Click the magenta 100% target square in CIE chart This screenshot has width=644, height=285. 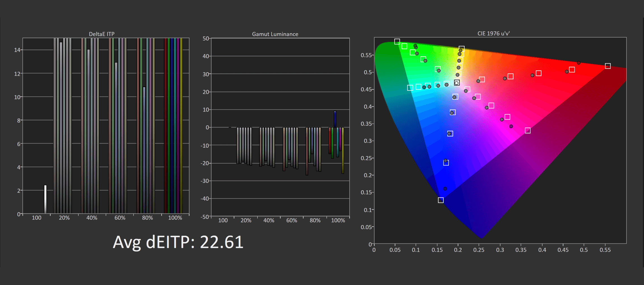pos(528,130)
